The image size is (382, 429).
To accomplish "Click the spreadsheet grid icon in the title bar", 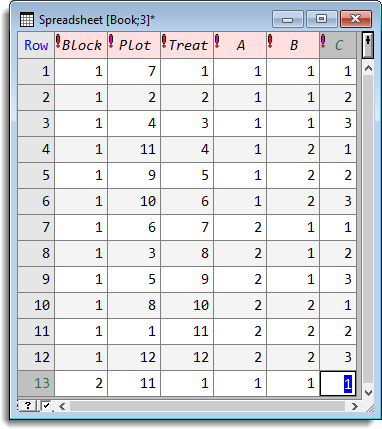I will 27,20.
